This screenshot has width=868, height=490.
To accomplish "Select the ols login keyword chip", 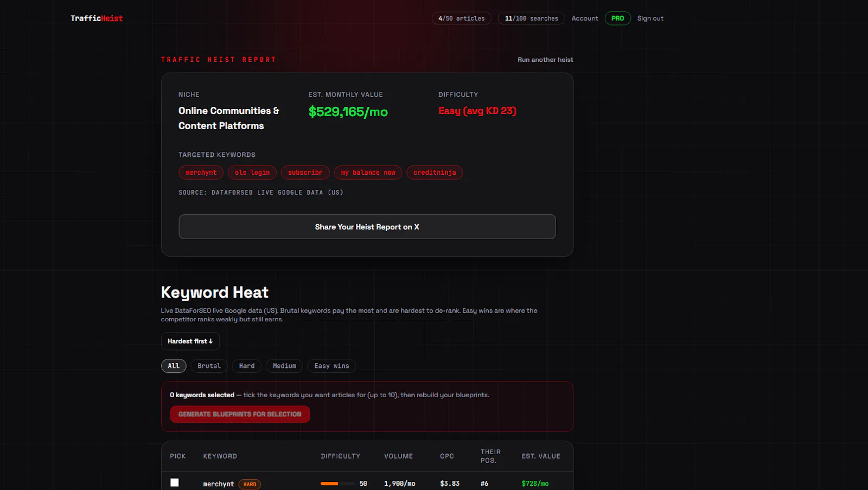I will [252, 173].
